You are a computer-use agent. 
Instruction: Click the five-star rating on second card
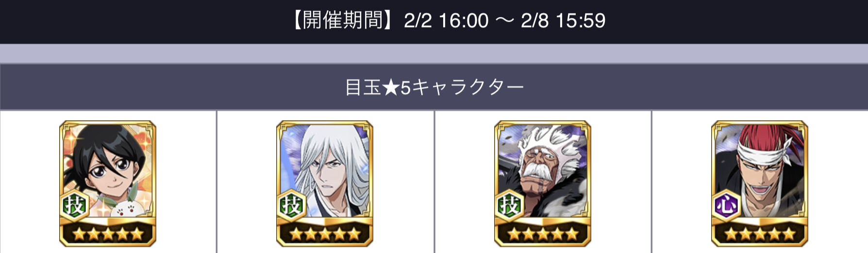(325, 235)
